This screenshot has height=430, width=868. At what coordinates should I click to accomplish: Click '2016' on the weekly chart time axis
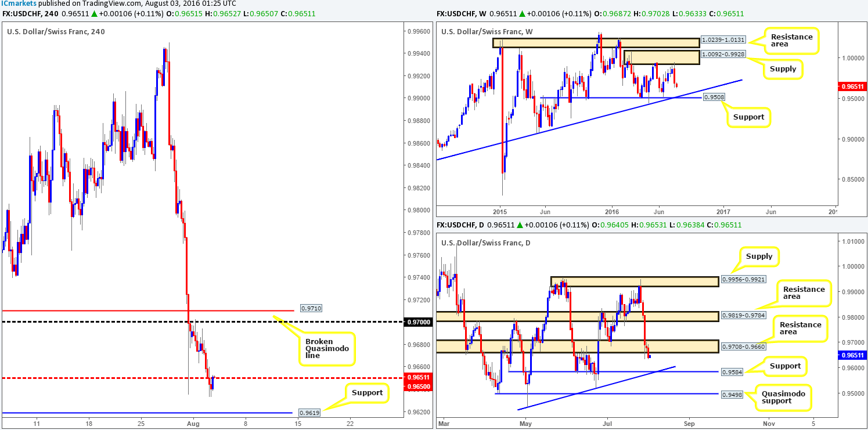tap(613, 211)
